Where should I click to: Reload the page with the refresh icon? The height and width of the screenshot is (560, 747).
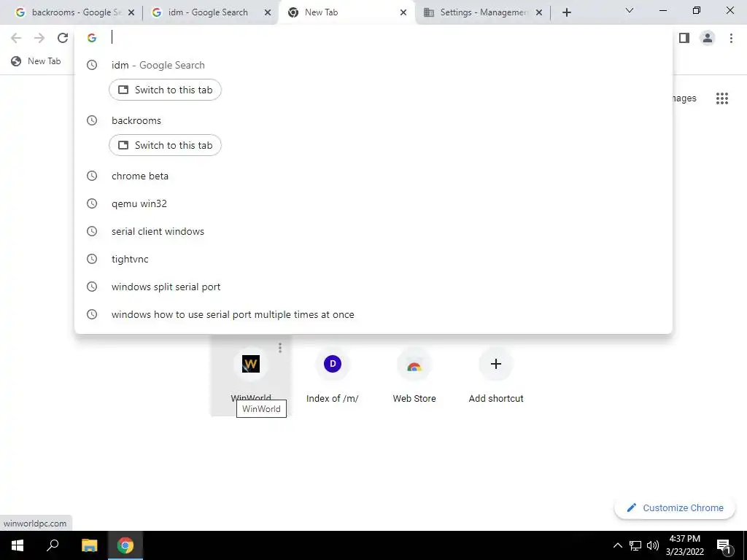[x=63, y=38]
